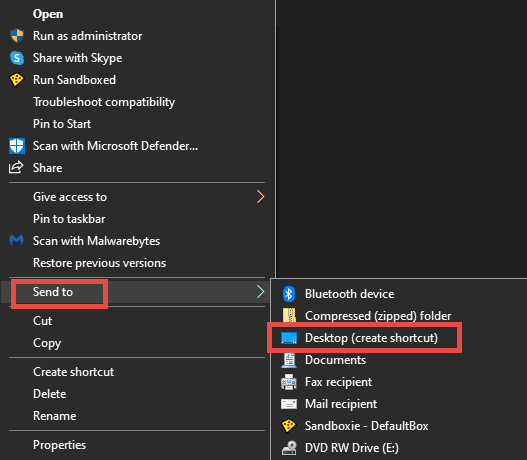Send to Sandboxie - DefaultBox
527x460 pixels.
pyautogui.click(x=366, y=426)
